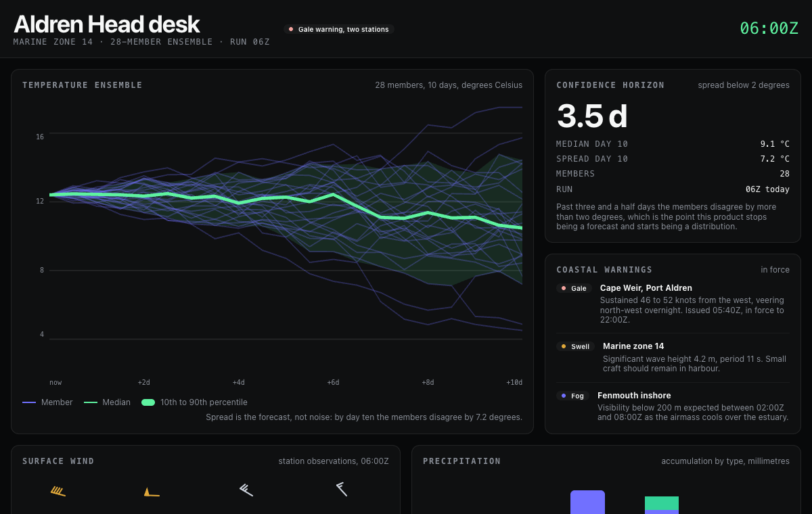Click the 10th to 90th percentile legend pill

pos(148,402)
